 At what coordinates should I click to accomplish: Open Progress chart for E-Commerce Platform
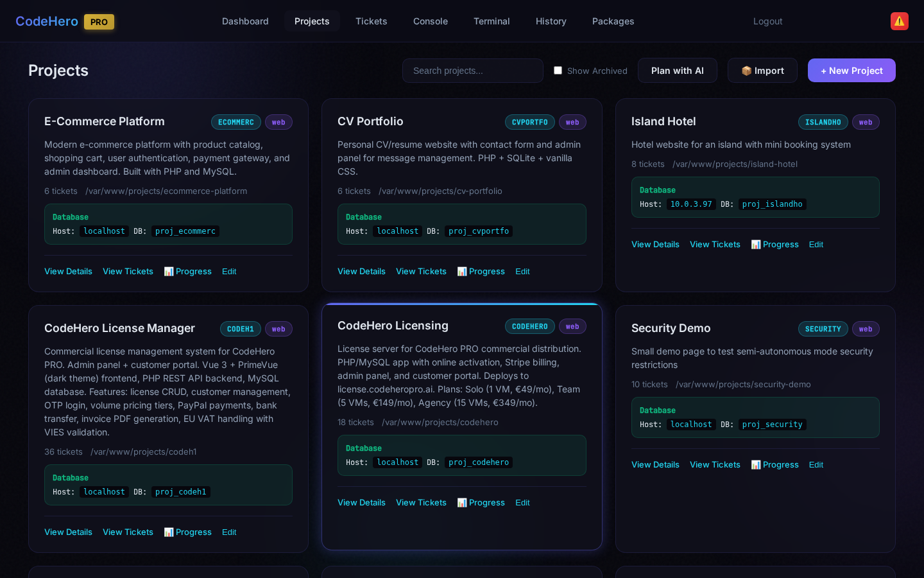pyautogui.click(x=187, y=272)
